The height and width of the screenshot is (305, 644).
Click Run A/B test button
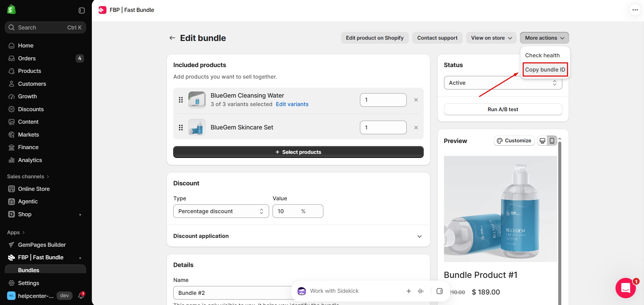[x=503, y=109]
